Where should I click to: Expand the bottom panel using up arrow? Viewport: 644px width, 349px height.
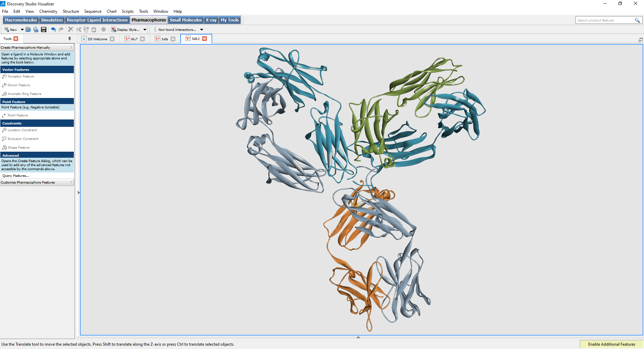click(358, 337)
